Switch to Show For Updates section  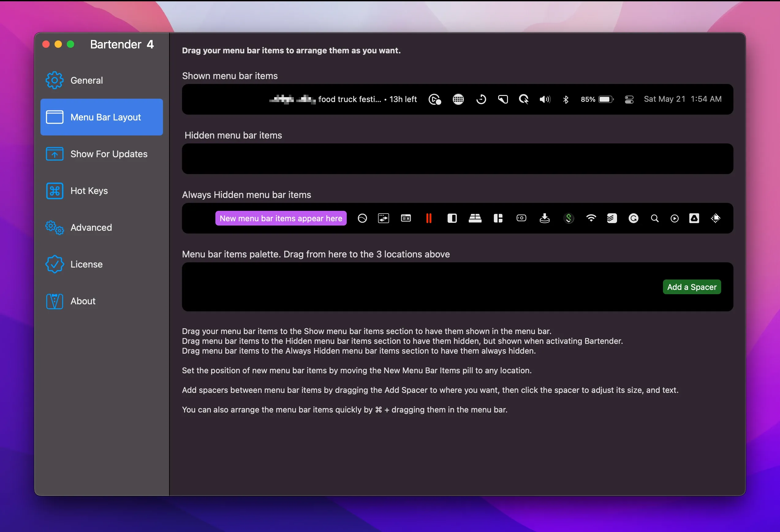109,154
